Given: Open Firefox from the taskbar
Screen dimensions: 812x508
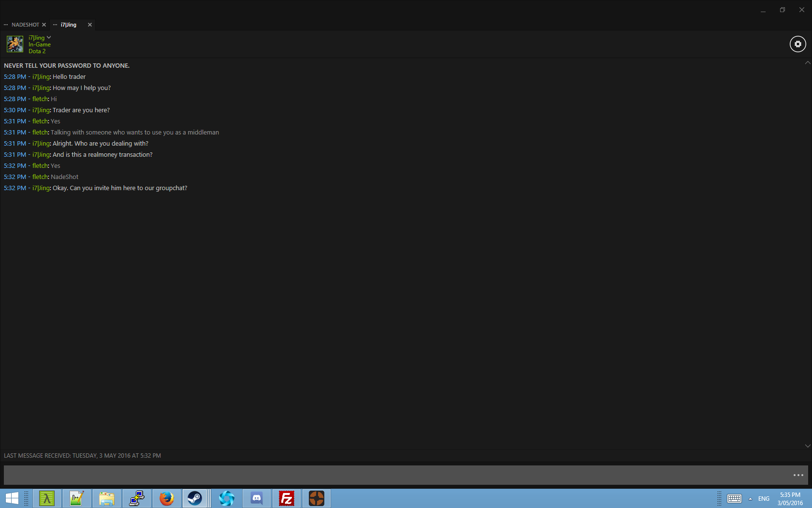Looking at the screenshot, I should click(167, 498).
